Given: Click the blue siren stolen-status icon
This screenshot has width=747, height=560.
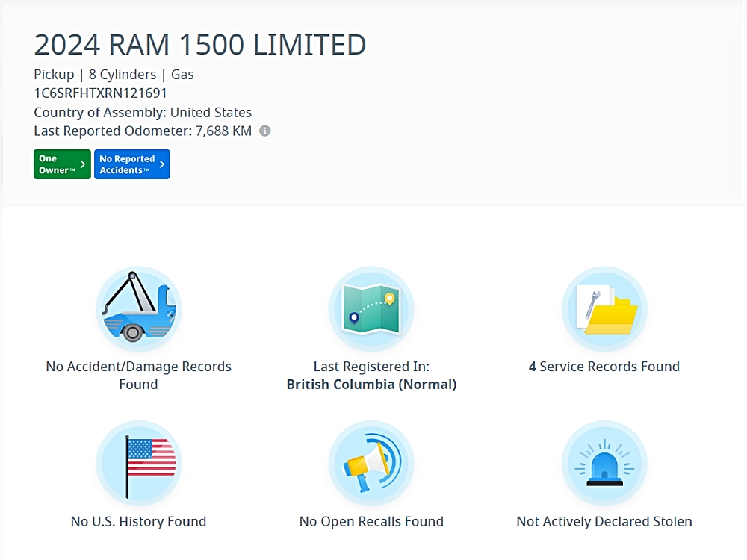Looking at the screenshot, I should tap(604, 464).
